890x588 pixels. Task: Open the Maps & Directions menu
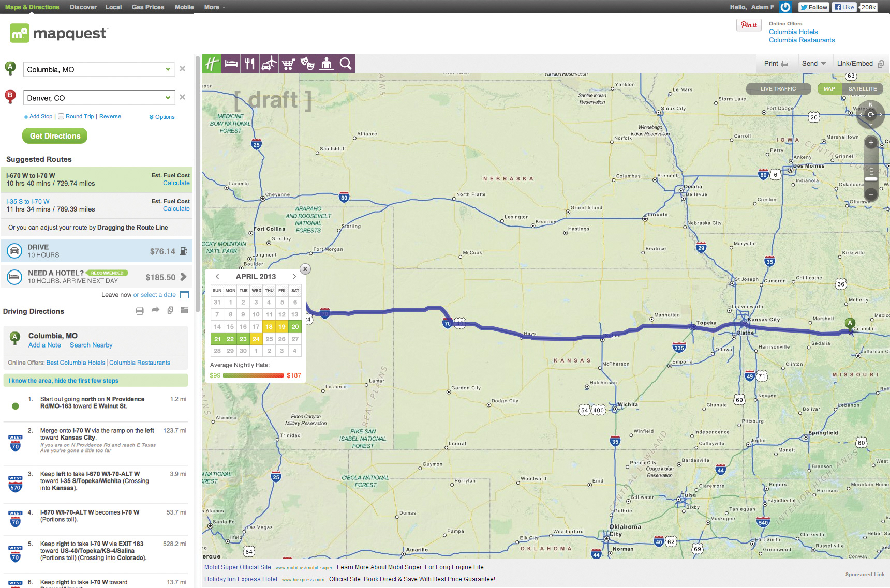(32, 7)
